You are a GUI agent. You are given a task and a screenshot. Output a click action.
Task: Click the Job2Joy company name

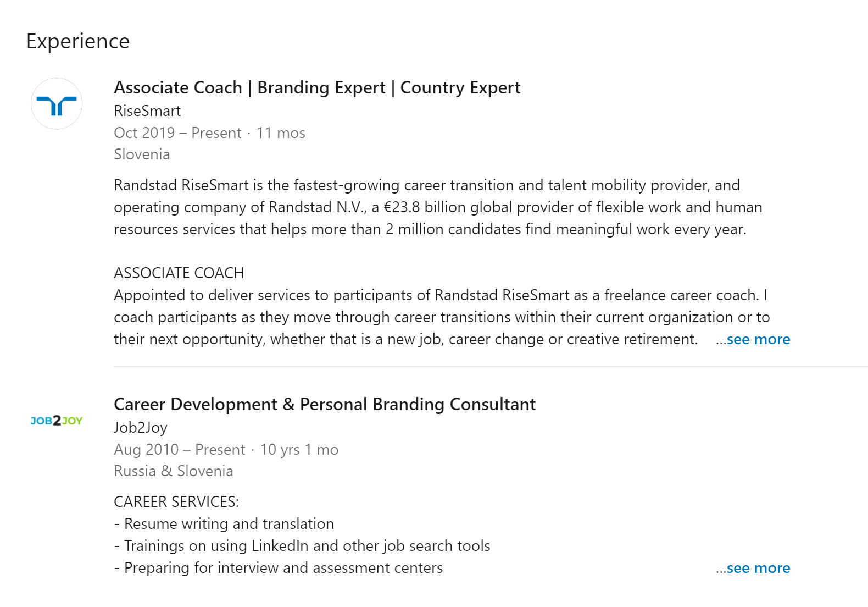click(x=141, y=427)
